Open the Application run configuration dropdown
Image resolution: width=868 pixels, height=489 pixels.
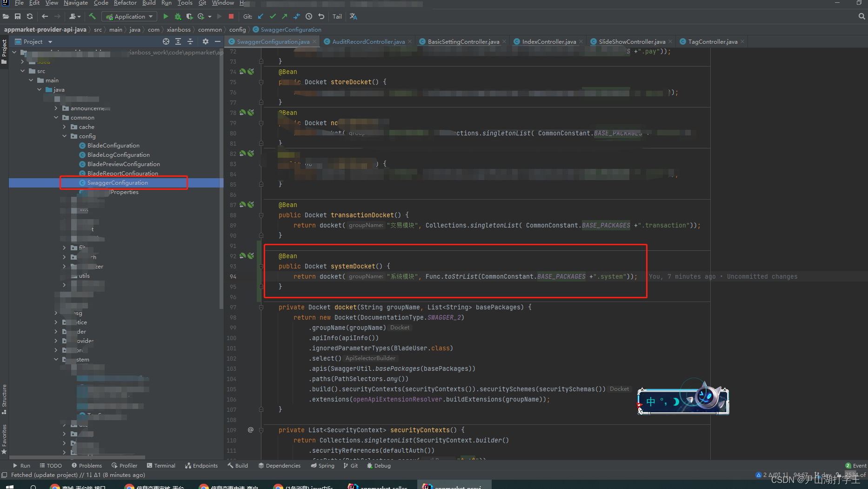click(130, 16)
